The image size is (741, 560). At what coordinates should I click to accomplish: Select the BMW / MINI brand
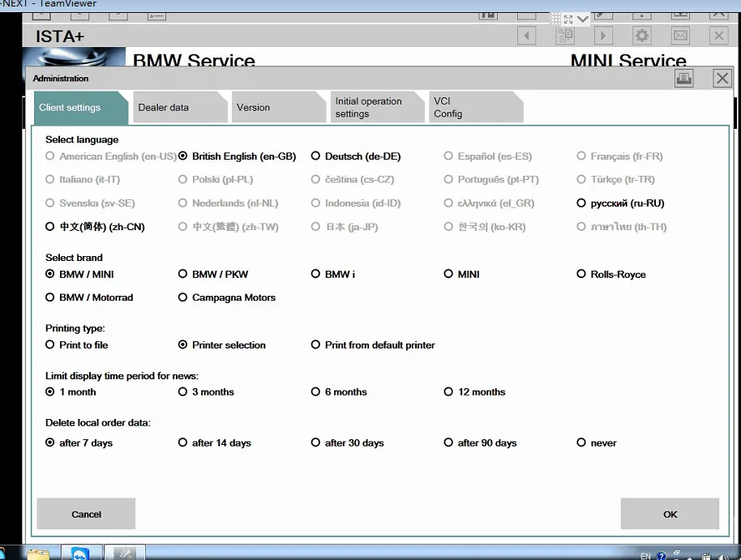(x=79, y=274)
